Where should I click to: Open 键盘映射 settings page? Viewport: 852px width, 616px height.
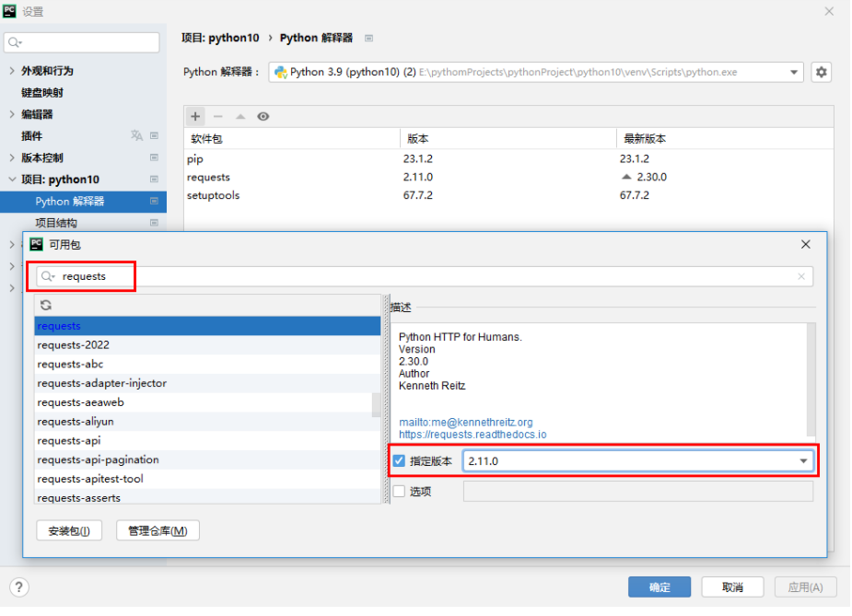click(42, 92)
